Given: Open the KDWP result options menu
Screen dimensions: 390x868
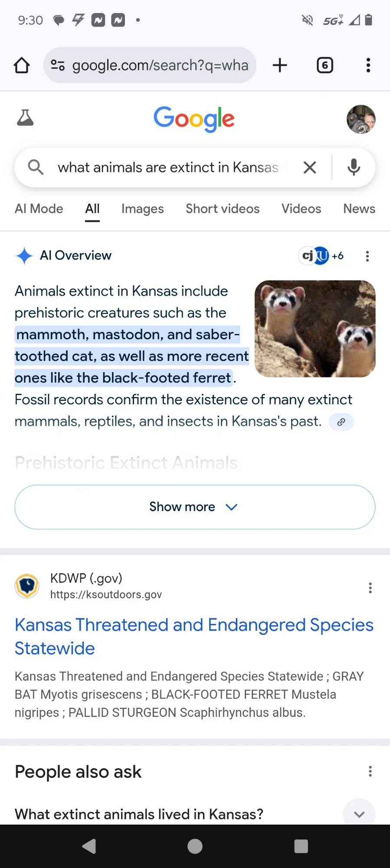Looking at the screenshot, I should [370, 588].
